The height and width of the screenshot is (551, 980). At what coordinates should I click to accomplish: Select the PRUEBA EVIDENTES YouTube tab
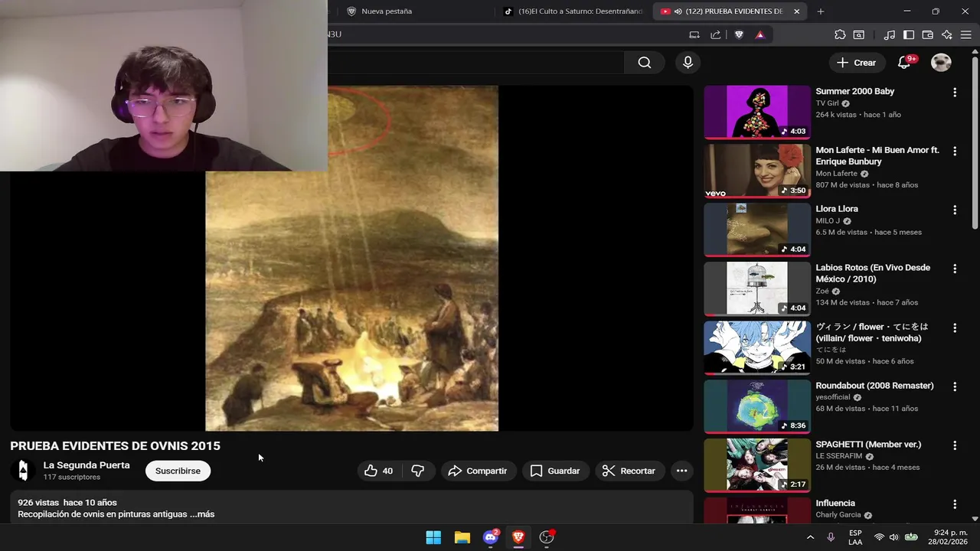(729, 11)
